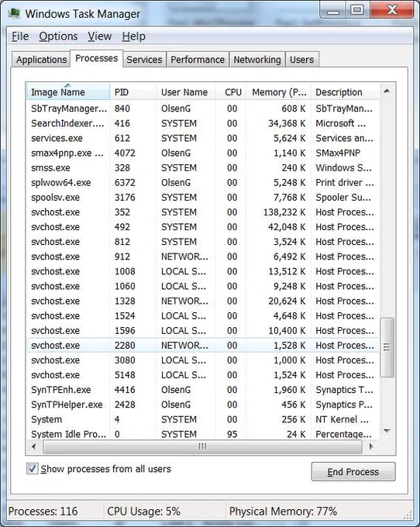Select svchost.exe with PID 1328
Image resolution: width=420 pixels, height=527 pixels.
(x=202, y=301)
